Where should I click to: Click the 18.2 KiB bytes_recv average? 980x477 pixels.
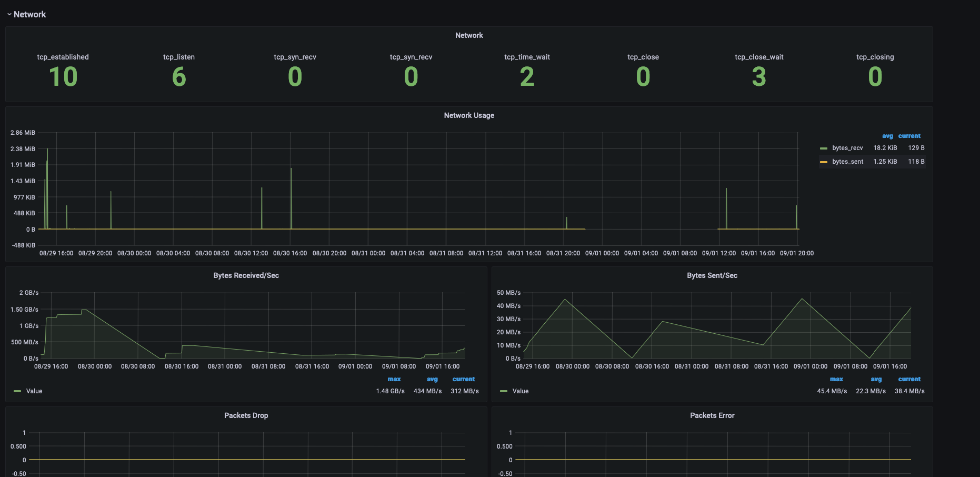pos(885,148)
